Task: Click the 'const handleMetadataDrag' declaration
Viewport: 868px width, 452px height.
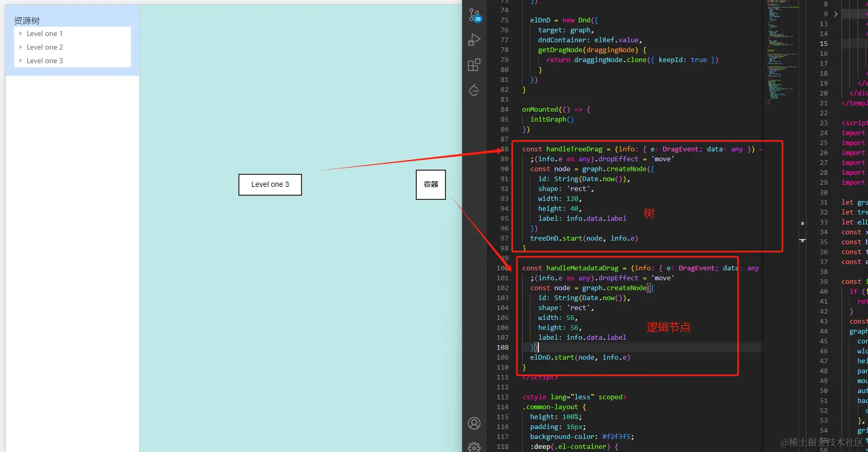Action: [x=641, y=268]
